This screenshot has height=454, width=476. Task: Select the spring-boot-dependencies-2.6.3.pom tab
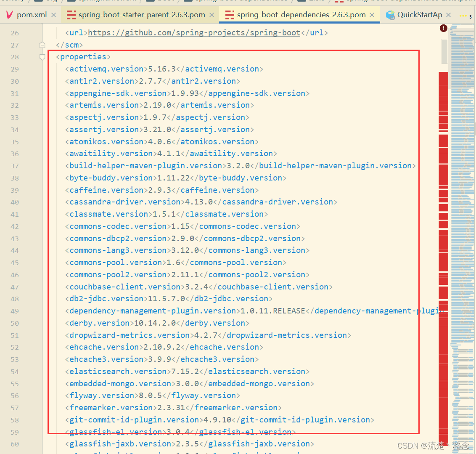click(301, 15)
